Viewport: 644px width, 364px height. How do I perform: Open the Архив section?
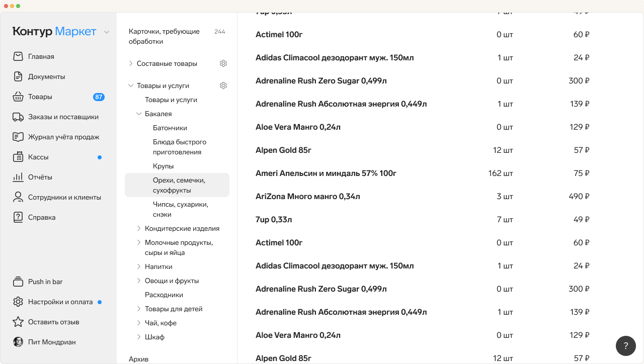point(138,359)
